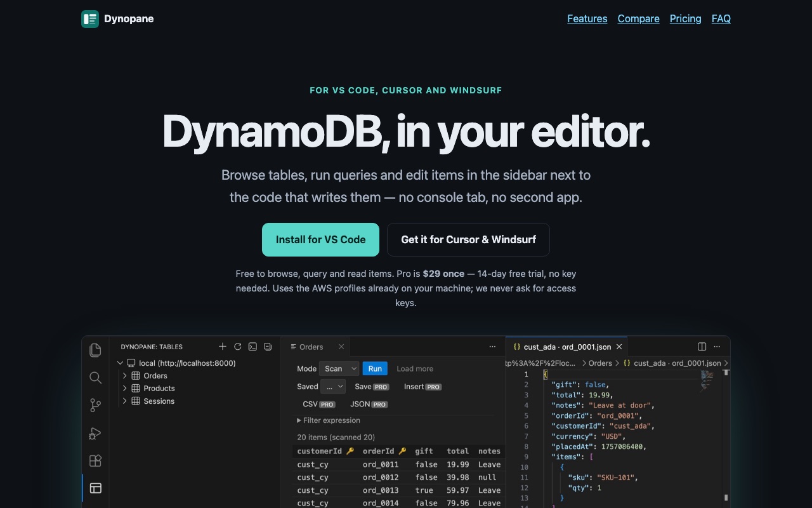Image resolution: width=812 pixels, height=508 pixels.
Task: Click the "ord_0011" cell in results table
Action: click(x=381, y=465)
